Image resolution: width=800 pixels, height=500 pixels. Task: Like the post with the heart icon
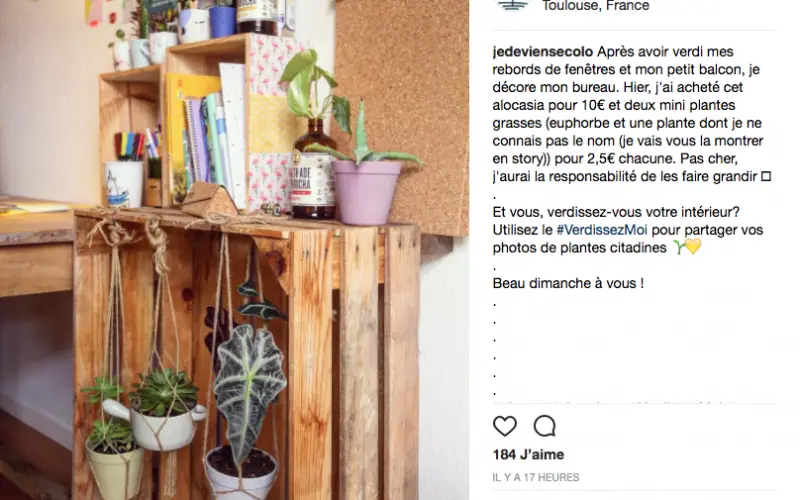(505, 426)
